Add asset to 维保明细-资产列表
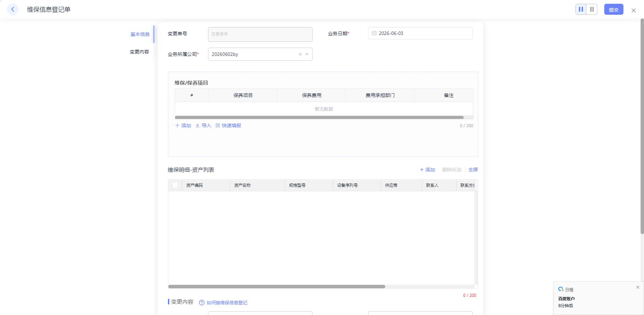 [428, 170]
